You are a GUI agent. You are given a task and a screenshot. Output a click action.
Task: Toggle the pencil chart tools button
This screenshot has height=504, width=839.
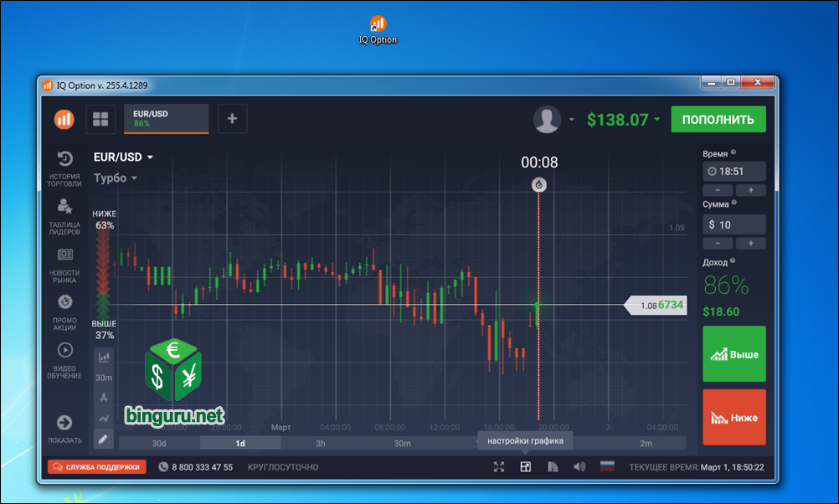[104, 440]
